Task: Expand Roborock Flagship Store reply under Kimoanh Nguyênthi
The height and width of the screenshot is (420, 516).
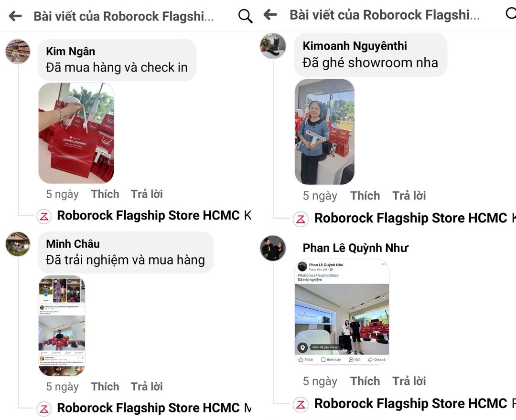Action: click(x=411, y=218)
